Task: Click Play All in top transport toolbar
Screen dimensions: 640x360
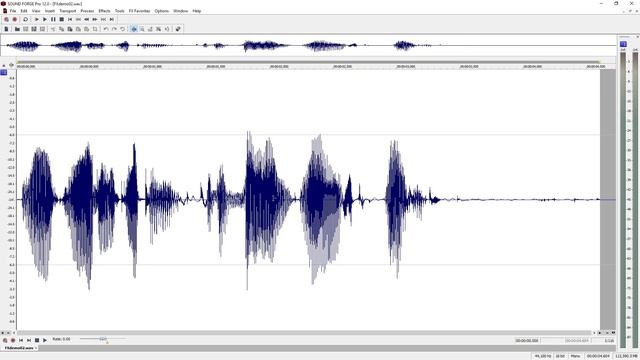Action: 36,19
